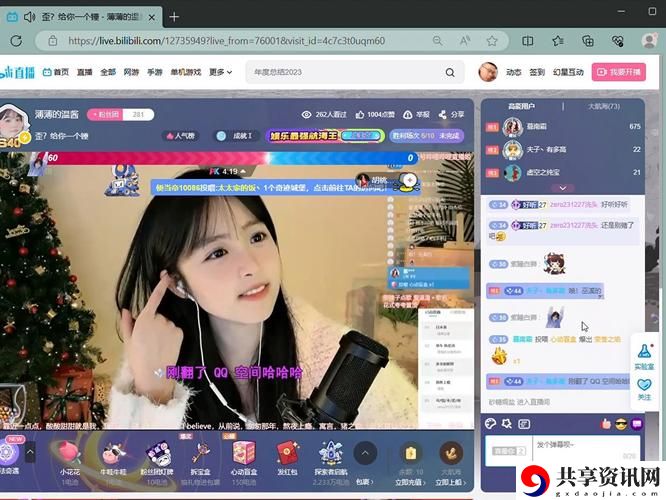666x500 pixels.
Task: Expand the 包裹 gift bag arrow
Action: point(365,453)
